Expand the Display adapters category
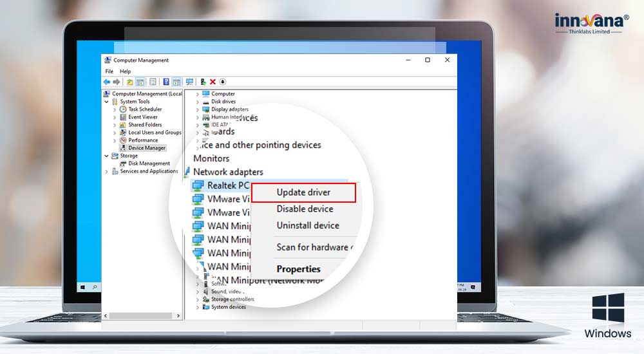Image resolution: width=644 pixels, height=354 pixels. coord(198,109)
